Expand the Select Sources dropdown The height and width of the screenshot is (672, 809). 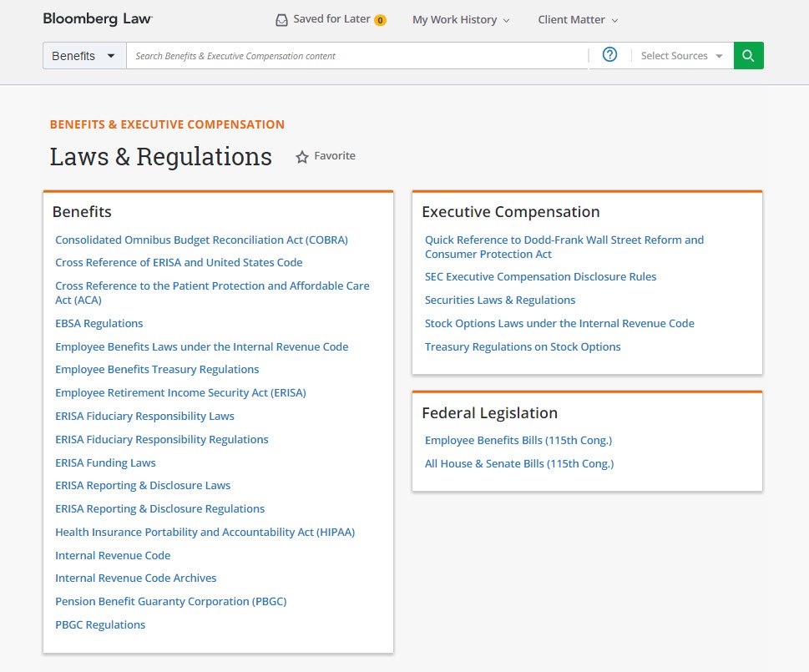[x=681, y=56]
